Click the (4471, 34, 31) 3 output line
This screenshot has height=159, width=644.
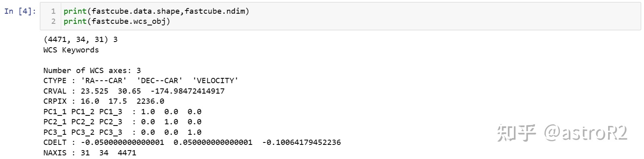(81, 40)
